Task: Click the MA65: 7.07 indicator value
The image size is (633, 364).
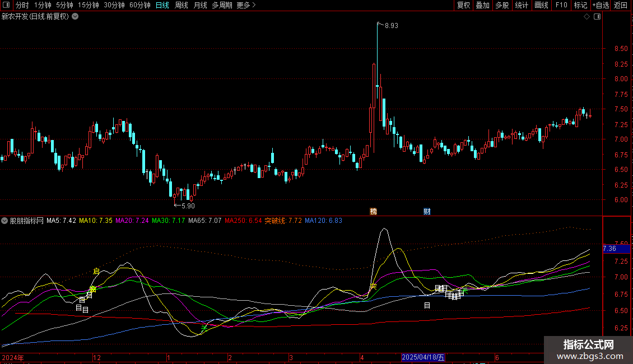Action: click(x=204, y=221)
